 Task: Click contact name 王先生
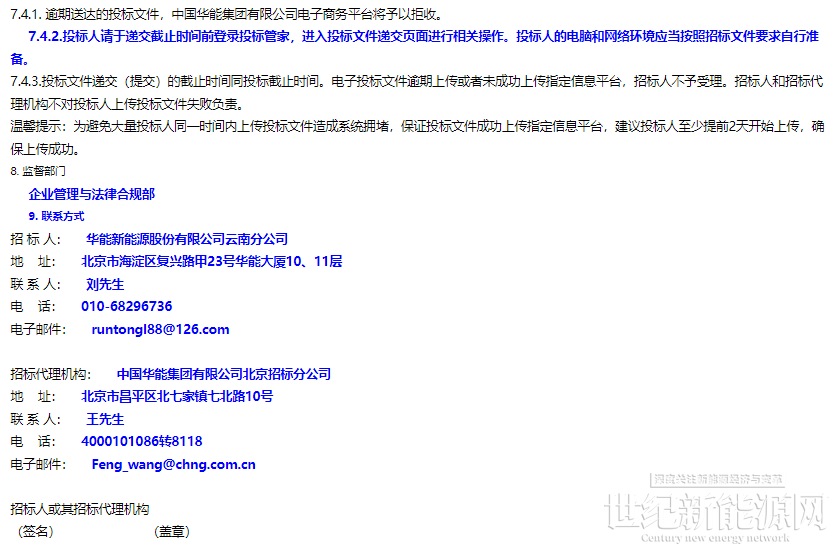[x=105, y=419]
